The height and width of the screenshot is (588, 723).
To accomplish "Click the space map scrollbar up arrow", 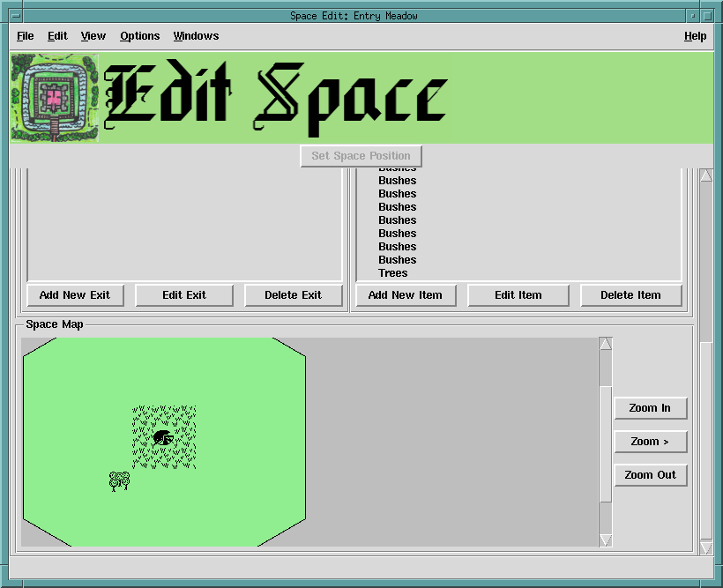I will (605, 345).
